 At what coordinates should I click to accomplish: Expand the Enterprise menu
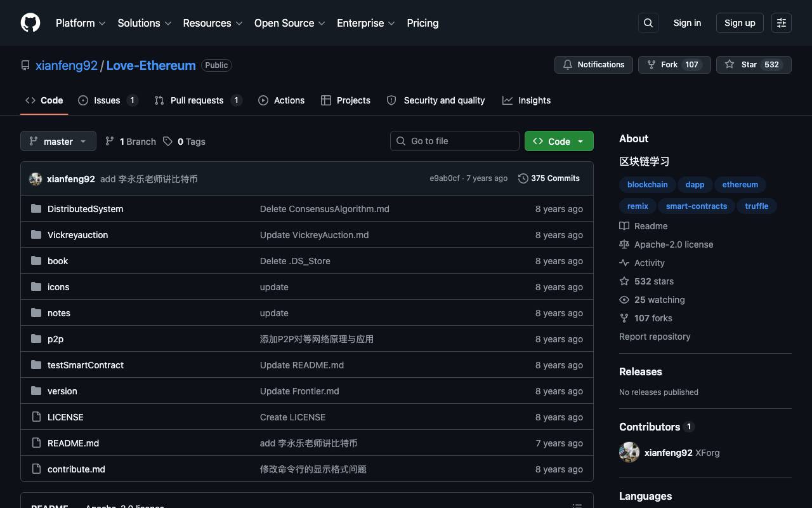tap(366, 23)
